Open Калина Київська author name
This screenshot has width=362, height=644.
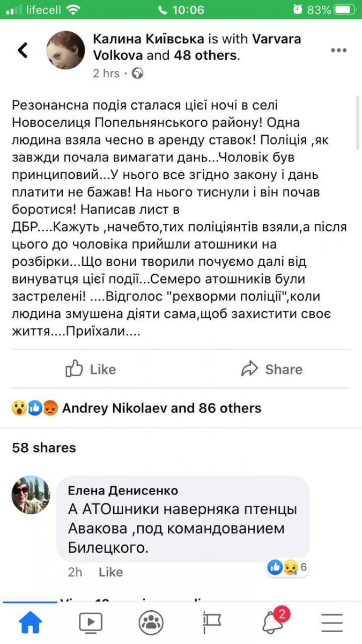(x=149, y=39)
